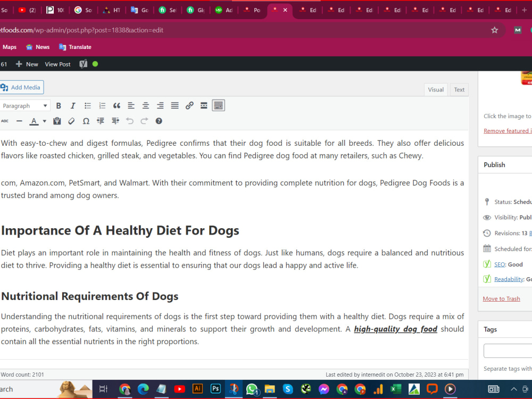Click the high-quality dog food link
532x399 pixels.
coord(396,329)
